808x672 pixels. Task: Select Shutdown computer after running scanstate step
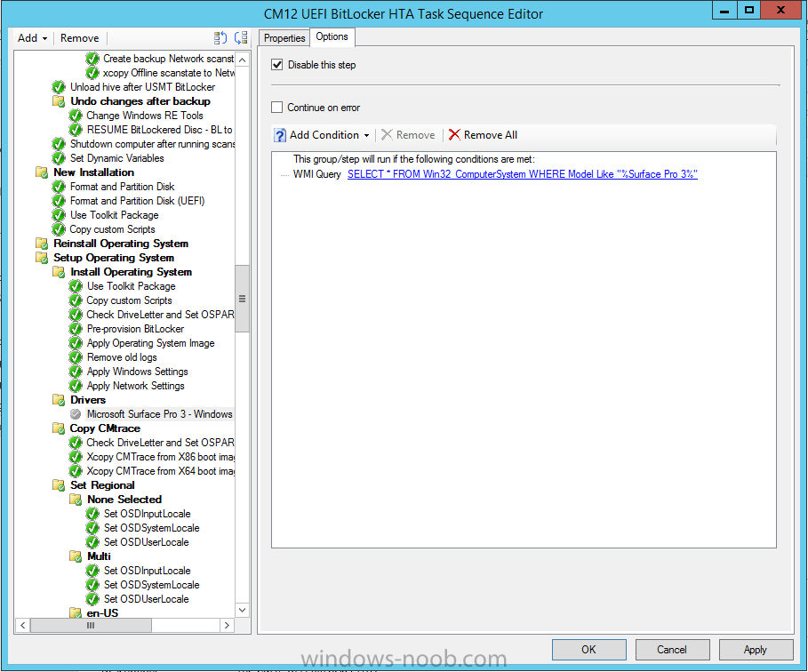(153, 144)
